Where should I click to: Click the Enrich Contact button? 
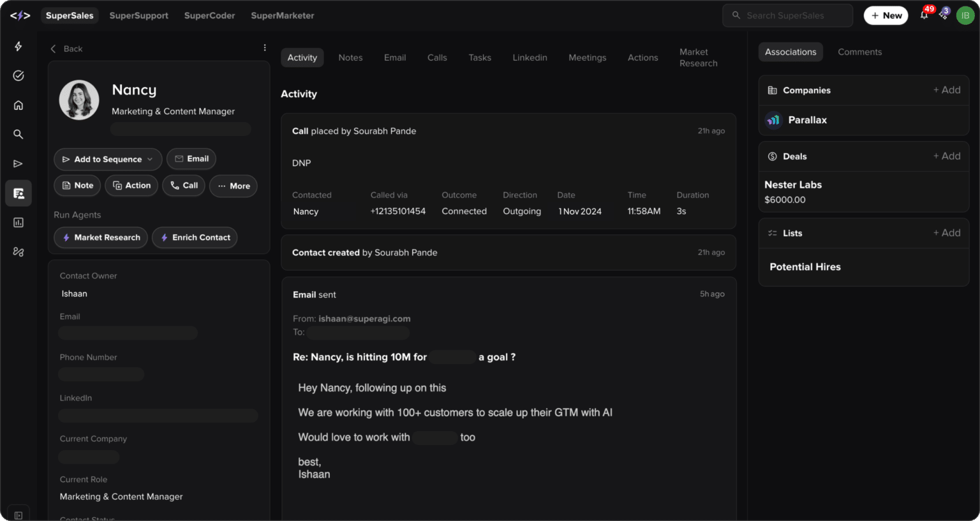tap(195, 238)
